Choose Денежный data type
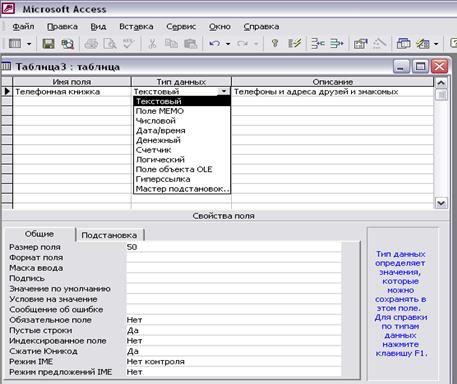Image resolution: width=457 pixels, height=384 pixels. tap(182, 140)
